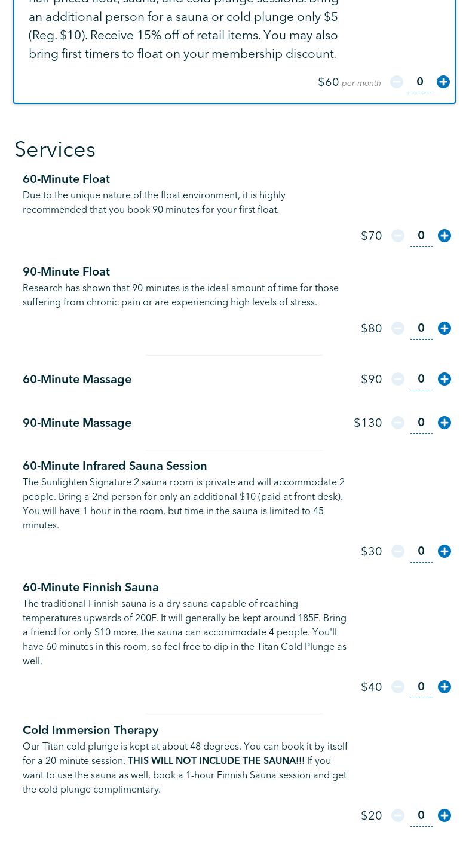The width and height of the screenshot is (469, 868).
Task: Decrease 60-Minute Float quantity
Action: [398, 236]
